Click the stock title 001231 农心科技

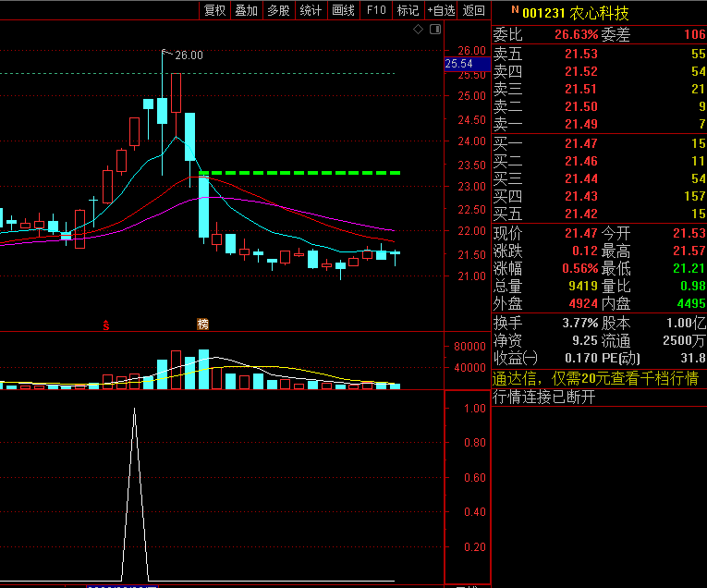pos(576,13)
